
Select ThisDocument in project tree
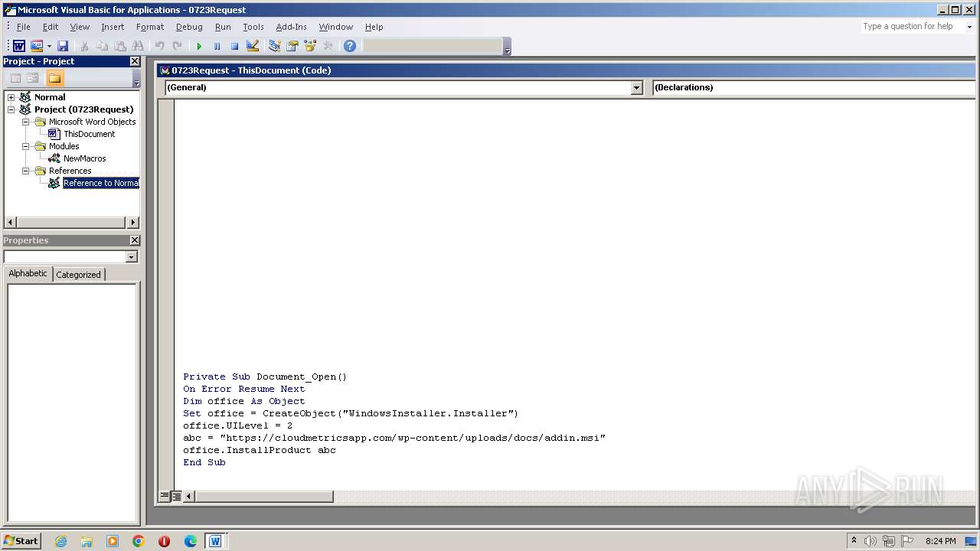point(89,134)
